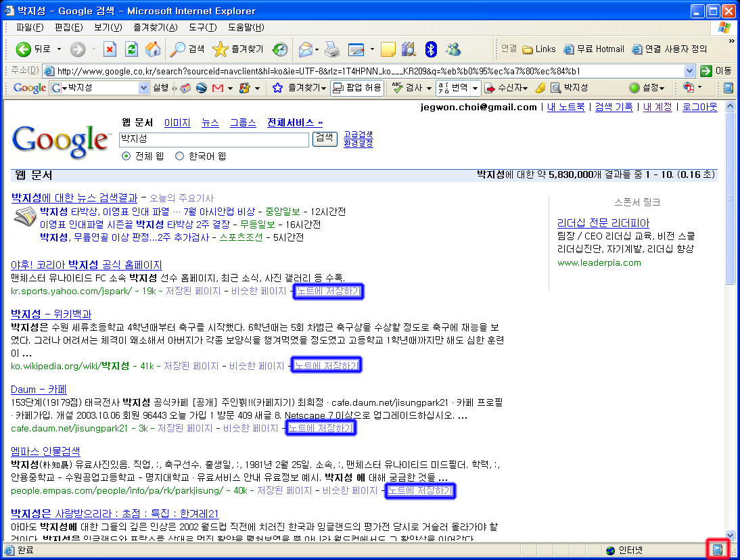The height and width of the screenshot is (560, 740).
Task: Click the blue globe icon in Google toolbar
Action: pyautogui.click(x=202, y=88)
